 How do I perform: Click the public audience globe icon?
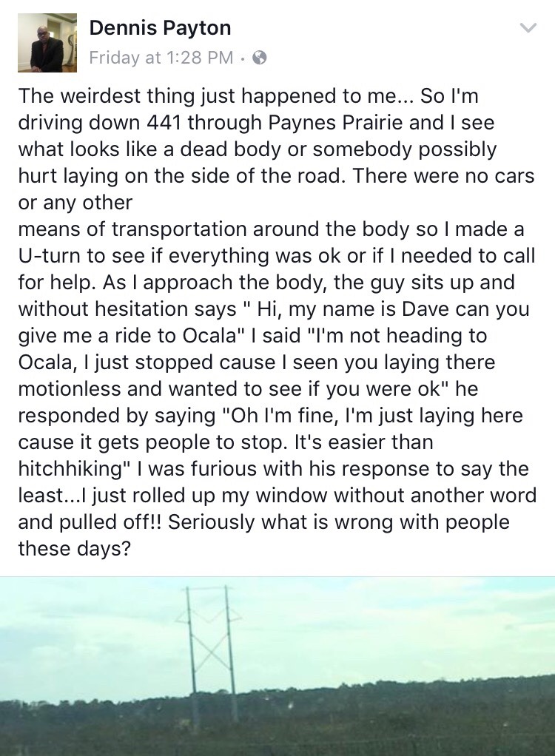(x=260, y=57)
